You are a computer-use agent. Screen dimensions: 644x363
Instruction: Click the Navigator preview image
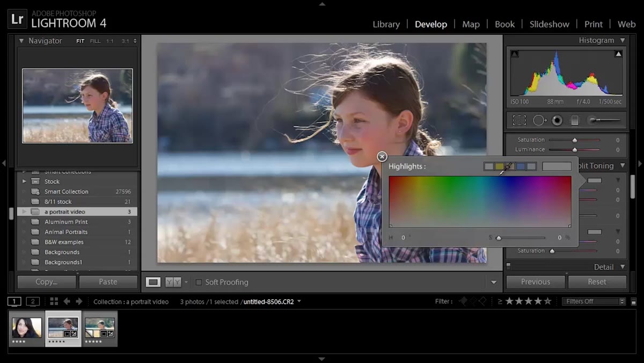(77, 106)
